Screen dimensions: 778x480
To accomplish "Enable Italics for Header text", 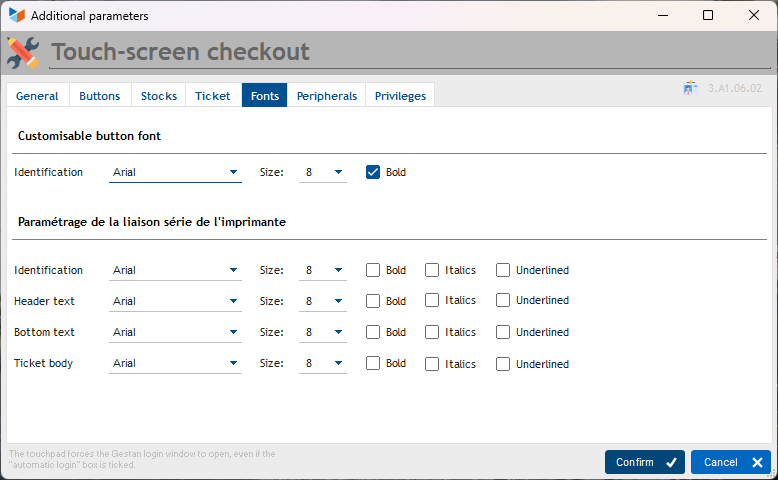I will tap(432, 301).
